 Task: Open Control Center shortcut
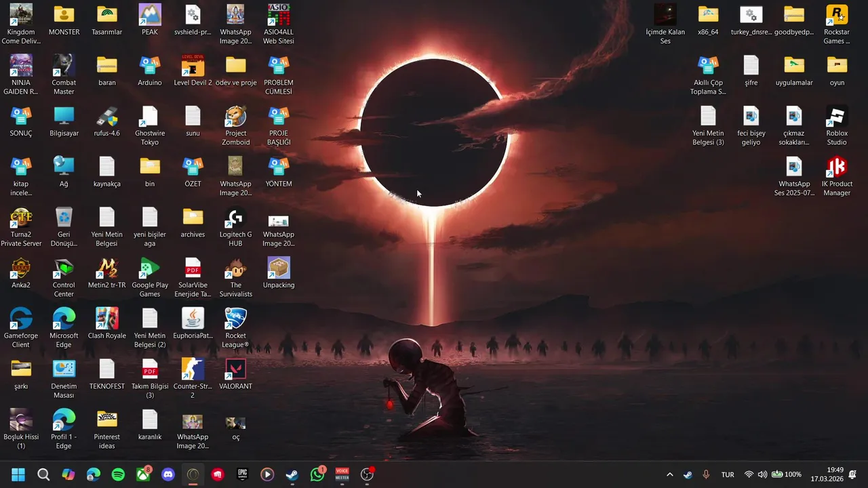(x=64, y=278)
